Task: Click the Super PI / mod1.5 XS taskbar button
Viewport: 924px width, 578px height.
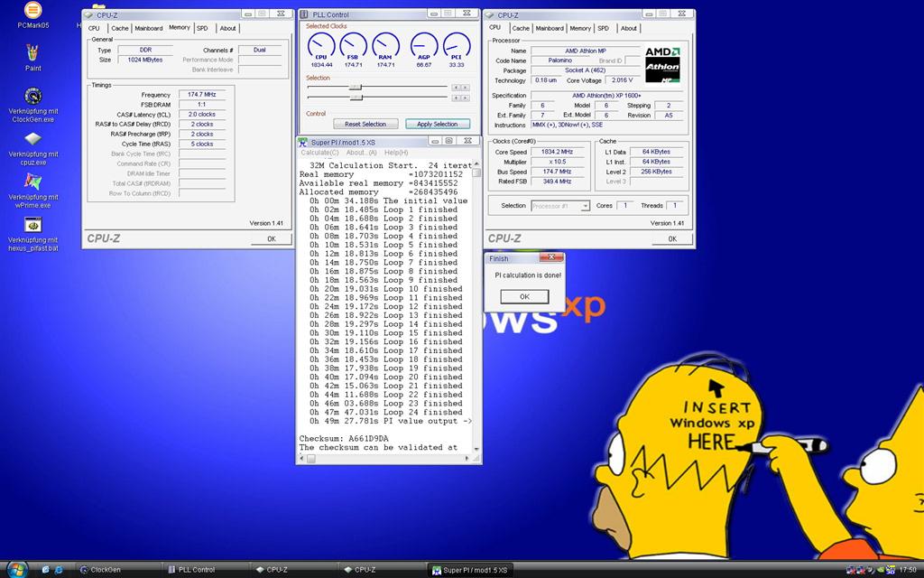Action: (x=469, y=570)
